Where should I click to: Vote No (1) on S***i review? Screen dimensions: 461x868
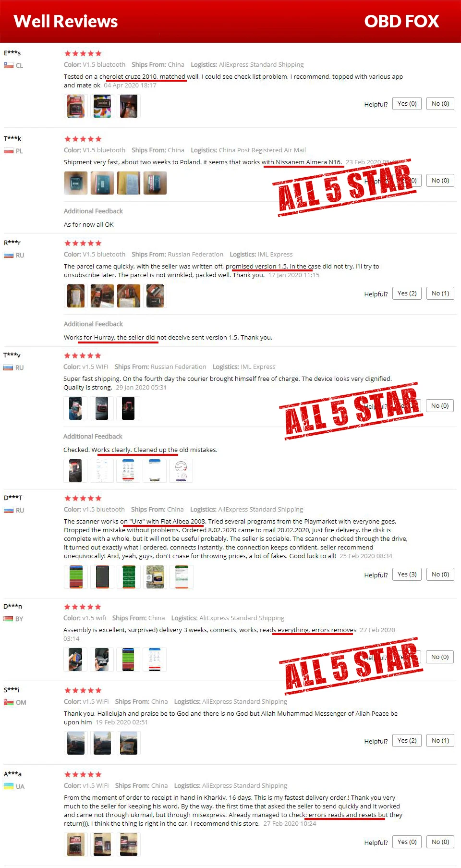[x=440, y=741]
